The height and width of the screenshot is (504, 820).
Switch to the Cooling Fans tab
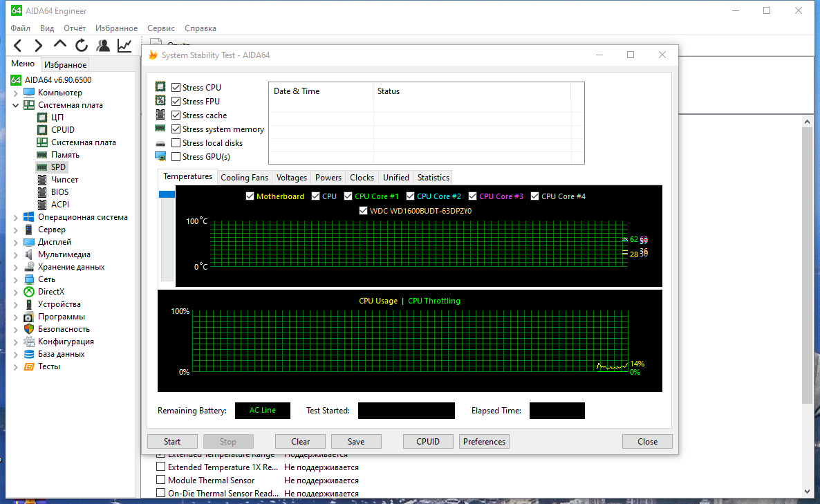(x=244, y=178)
